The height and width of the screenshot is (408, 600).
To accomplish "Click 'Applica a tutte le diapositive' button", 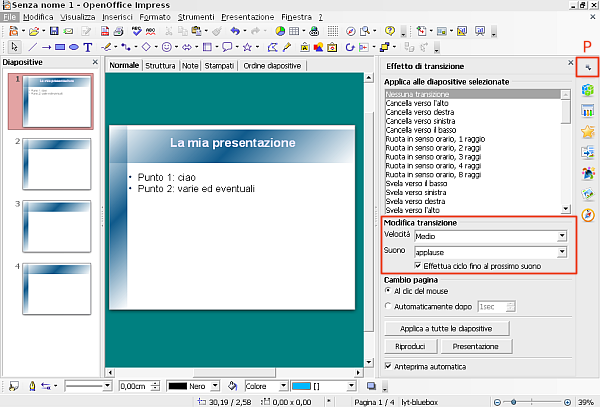I will pos(448,328).
